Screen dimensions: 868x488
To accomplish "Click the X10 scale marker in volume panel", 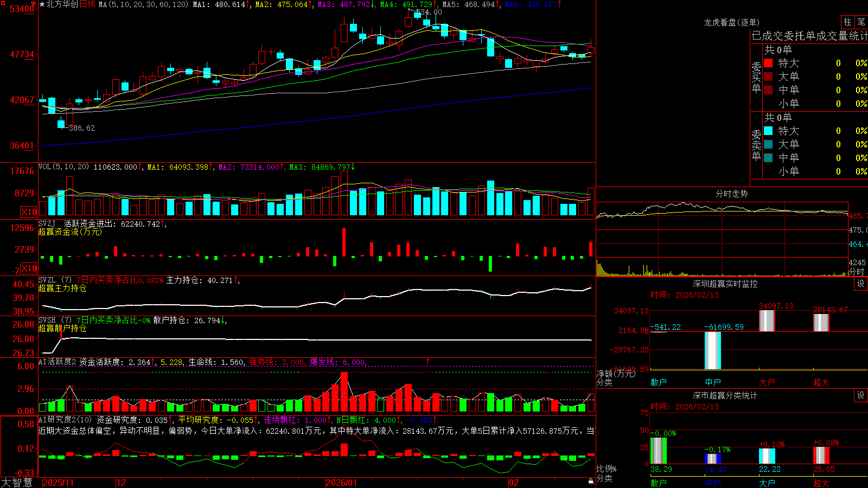I will [x=29, y=212].
